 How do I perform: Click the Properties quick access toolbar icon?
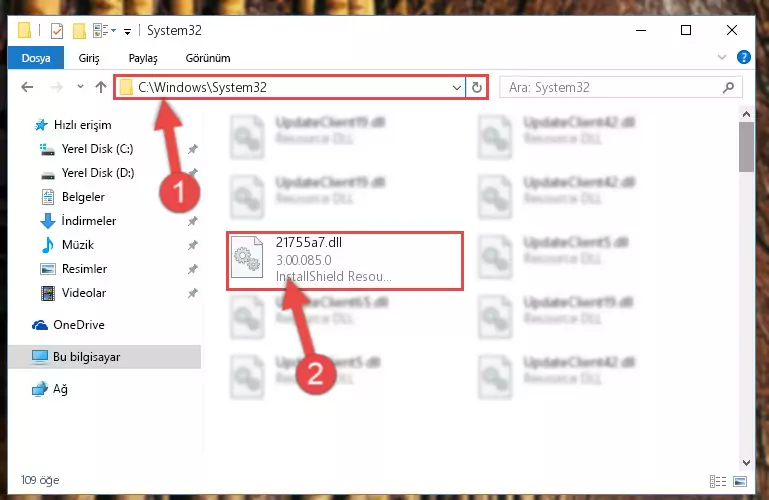pos(57,31)
